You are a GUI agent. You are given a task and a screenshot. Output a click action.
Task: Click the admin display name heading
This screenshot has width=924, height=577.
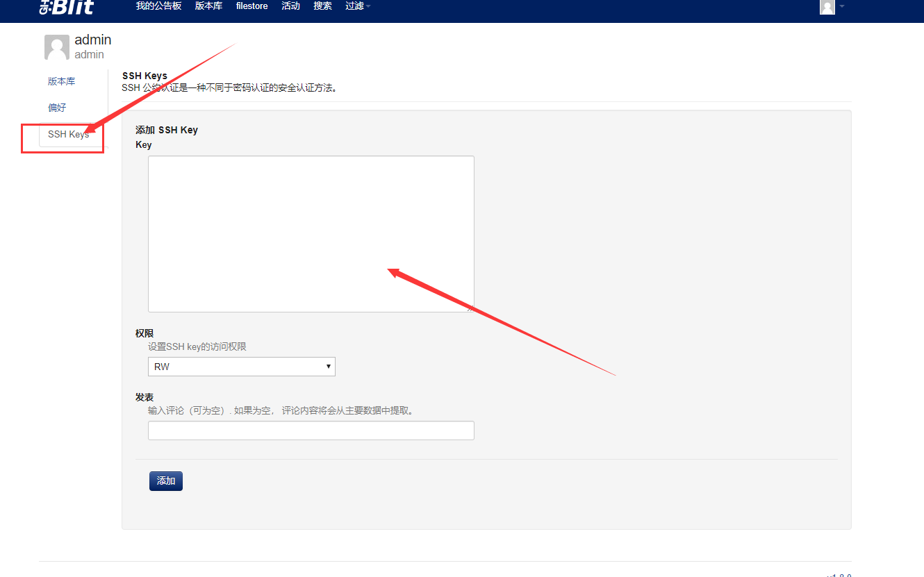pyautogui.click(x=93, y=40)
